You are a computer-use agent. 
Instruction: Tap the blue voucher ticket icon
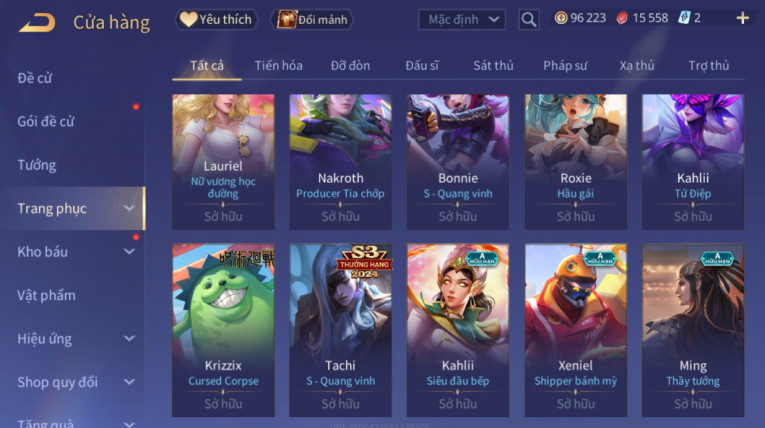(684, 18)
